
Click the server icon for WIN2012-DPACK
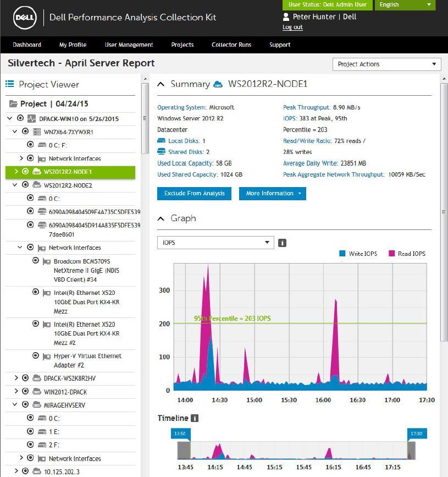37,392
